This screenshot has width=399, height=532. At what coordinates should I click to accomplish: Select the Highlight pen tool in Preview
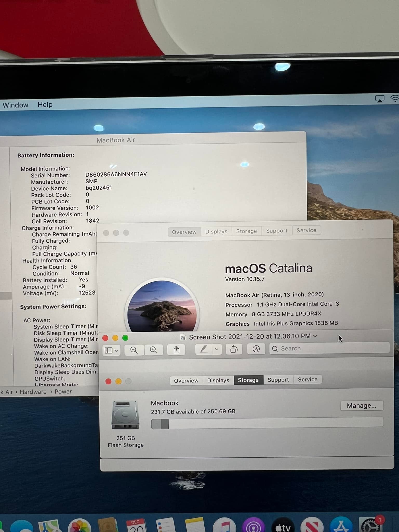coord(203,349)
